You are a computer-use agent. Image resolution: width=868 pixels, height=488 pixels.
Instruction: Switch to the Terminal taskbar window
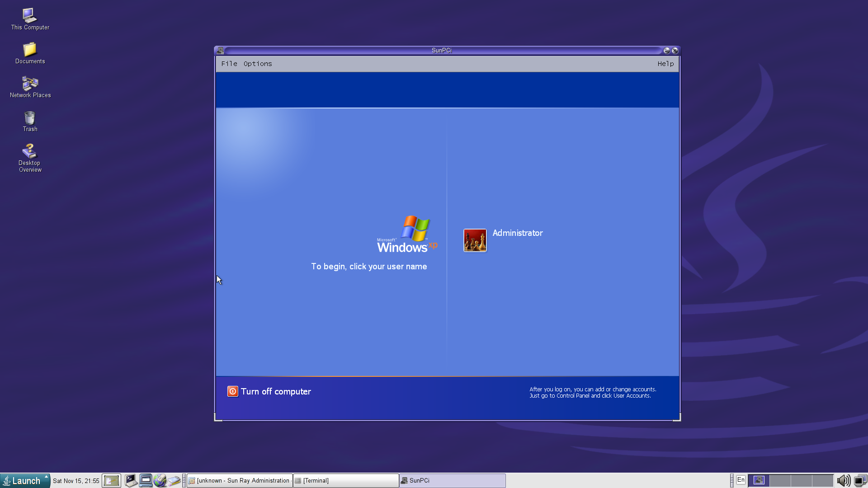click(346, 480)
